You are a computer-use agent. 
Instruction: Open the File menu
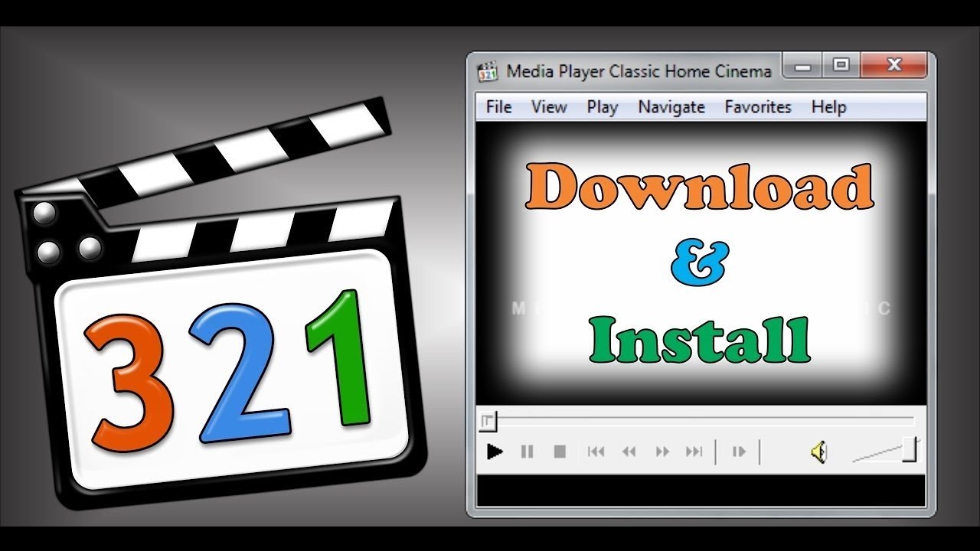[498, 107]
